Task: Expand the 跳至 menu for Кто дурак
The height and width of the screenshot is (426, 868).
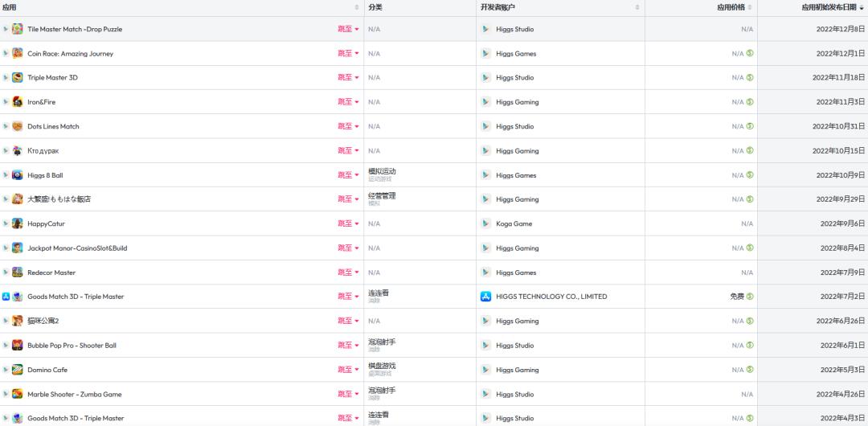Action: (x=348, y=151)
